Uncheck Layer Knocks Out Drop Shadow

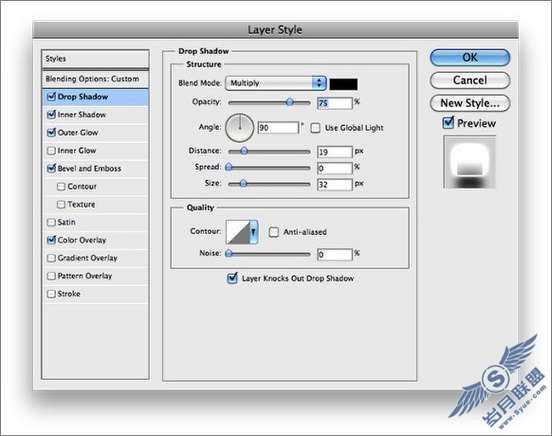click(232, 278)
